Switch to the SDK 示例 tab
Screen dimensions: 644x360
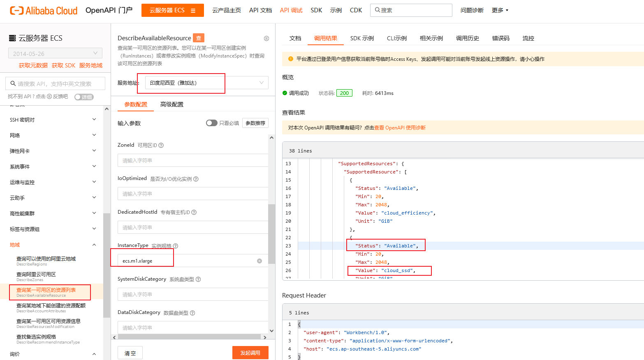click(x=362, y=38)
